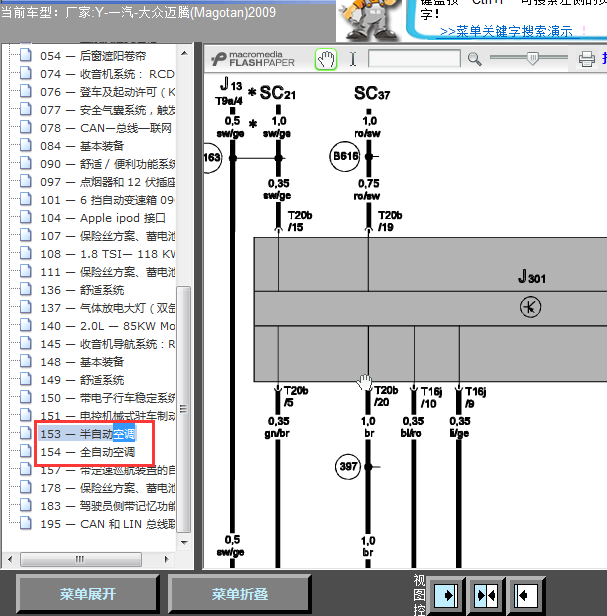Click the SC21 fuse label in diagram

[x=277, y=93]
